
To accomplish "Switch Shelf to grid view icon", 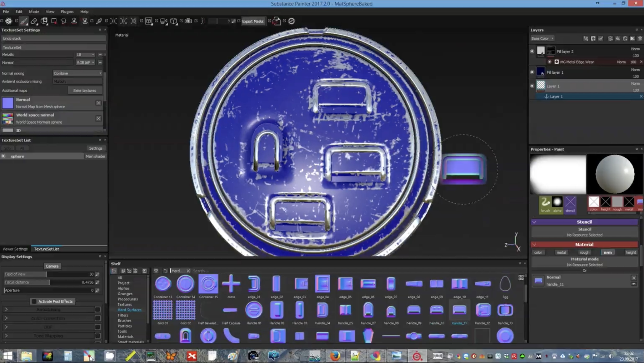I will click(x=521, y=277).
